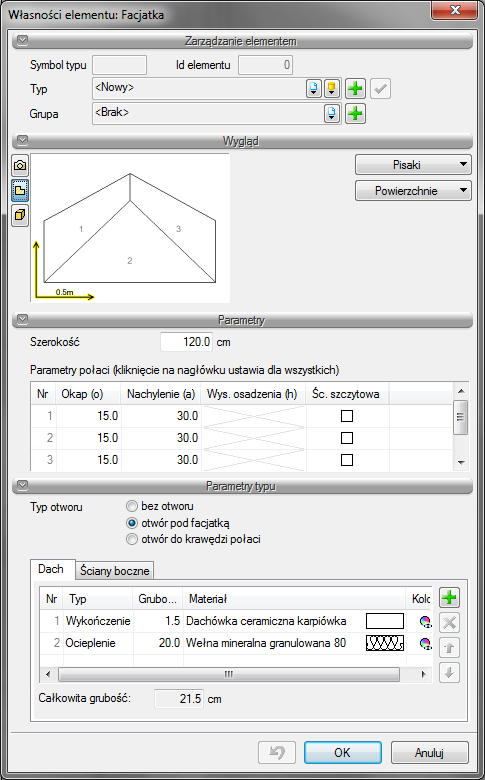Viewport: 485px width, 780px height.
Task: Close the Facjatka properties dialog
Action: [x=454, y=10]
